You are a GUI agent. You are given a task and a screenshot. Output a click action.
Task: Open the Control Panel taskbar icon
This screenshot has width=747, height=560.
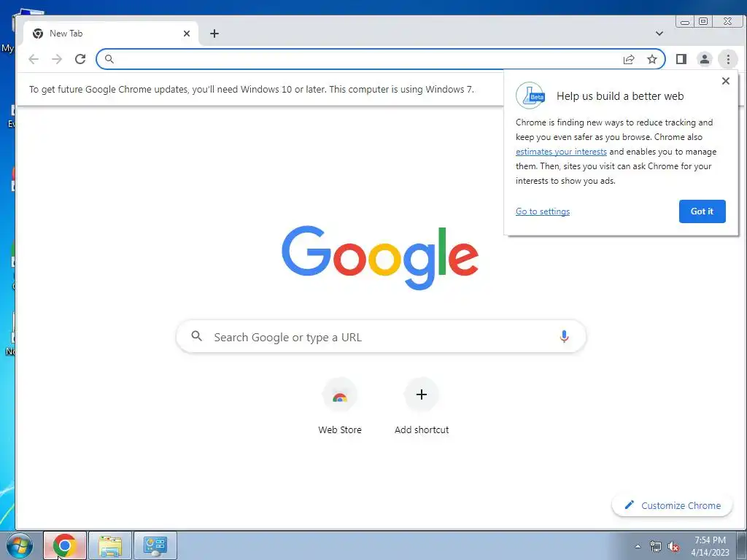click(155, 545)
